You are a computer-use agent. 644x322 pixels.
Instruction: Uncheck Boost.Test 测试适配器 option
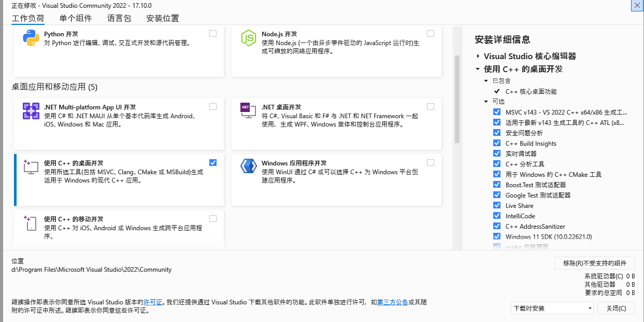497,185
